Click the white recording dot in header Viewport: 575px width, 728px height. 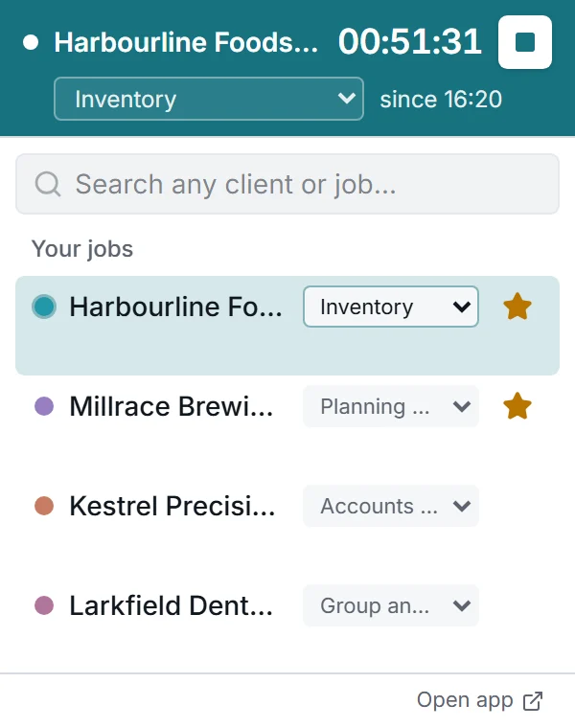(x=31, y=42)
